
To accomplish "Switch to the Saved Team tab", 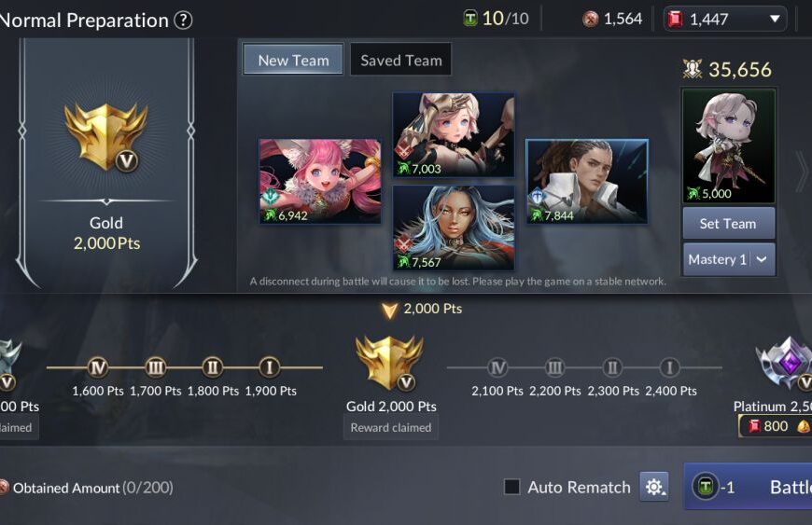I will [400, 60].
